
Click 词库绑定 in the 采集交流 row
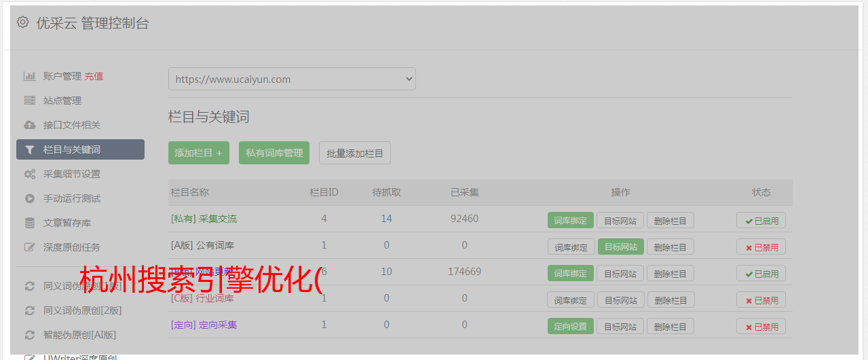(x=571, y=220)
